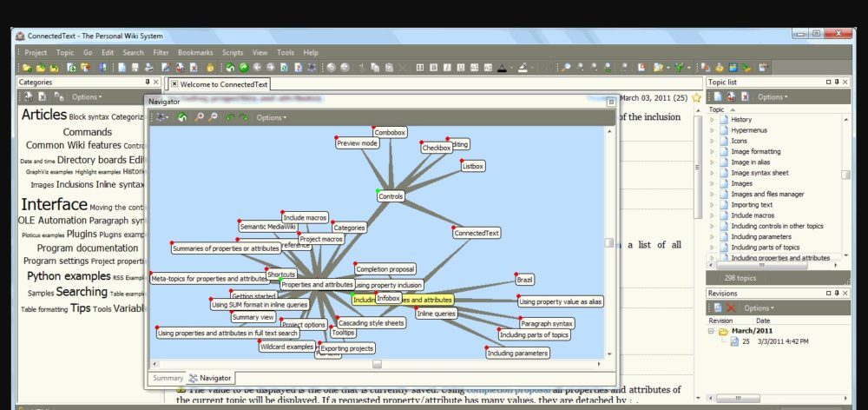868x410 pixels.
Task: Click the Navigator horizontal scrollbar thumb
Action: [377, 365]
